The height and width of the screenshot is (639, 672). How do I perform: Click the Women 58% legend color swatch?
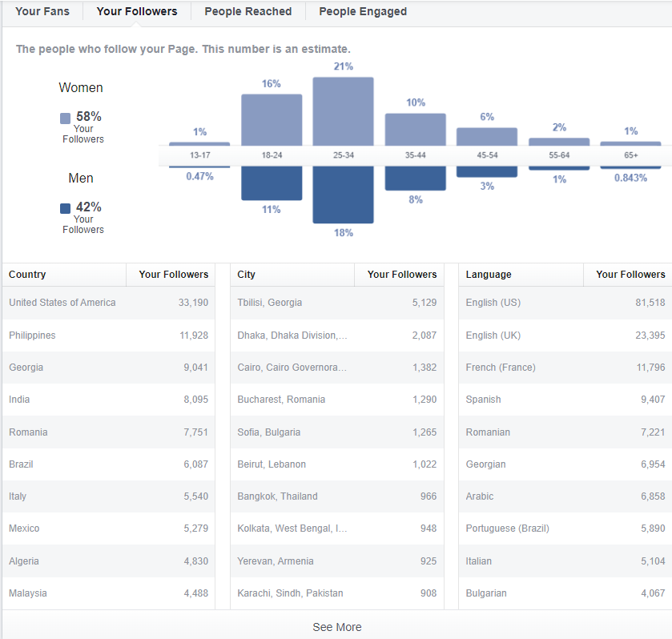pos(65,119)
